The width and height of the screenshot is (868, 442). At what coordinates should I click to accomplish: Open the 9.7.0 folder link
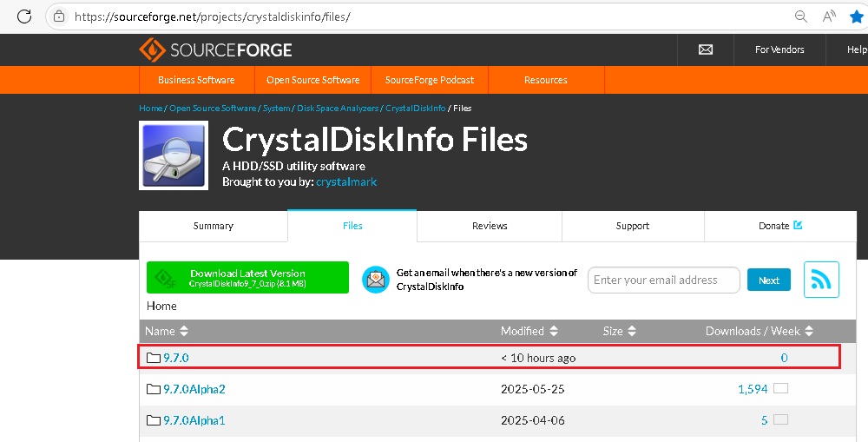pyautogui.click(x=176, y=358)
